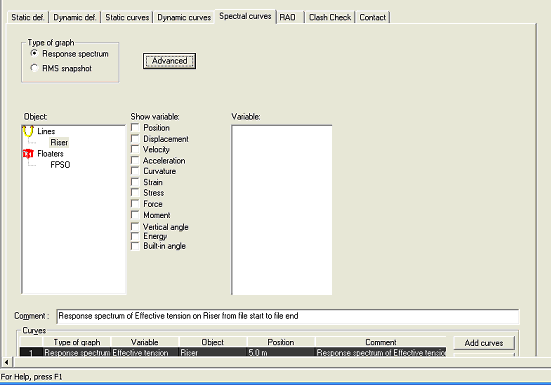Click the Position column header in Curves
The height and width of the screenshot is (387, 551).
tap(280, 342)
